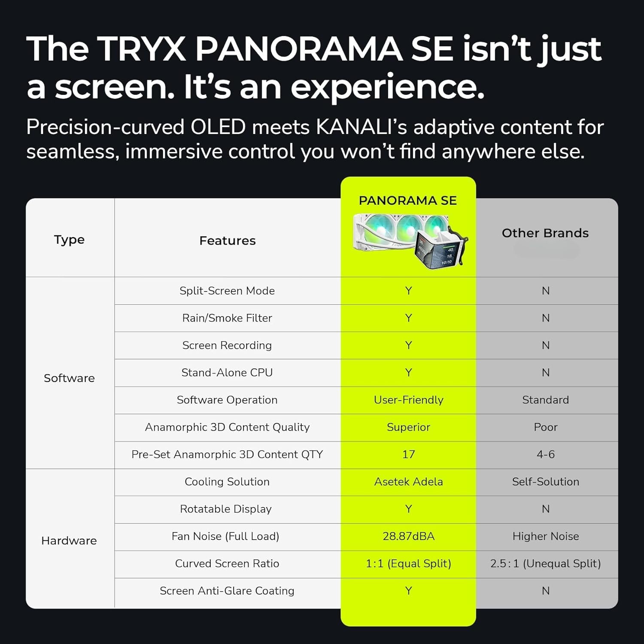Screen dimensions: 644x644
Task: Select the Rotatable Display feature label
Action: (x=226, y=509)
